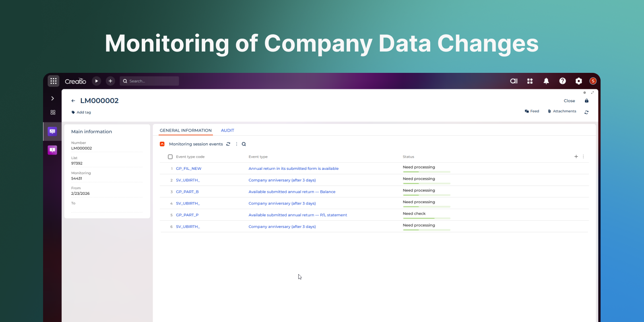Click the Need check status progress bar
The height and width of the screenshot is (322, 644).
tap(426, 218)
